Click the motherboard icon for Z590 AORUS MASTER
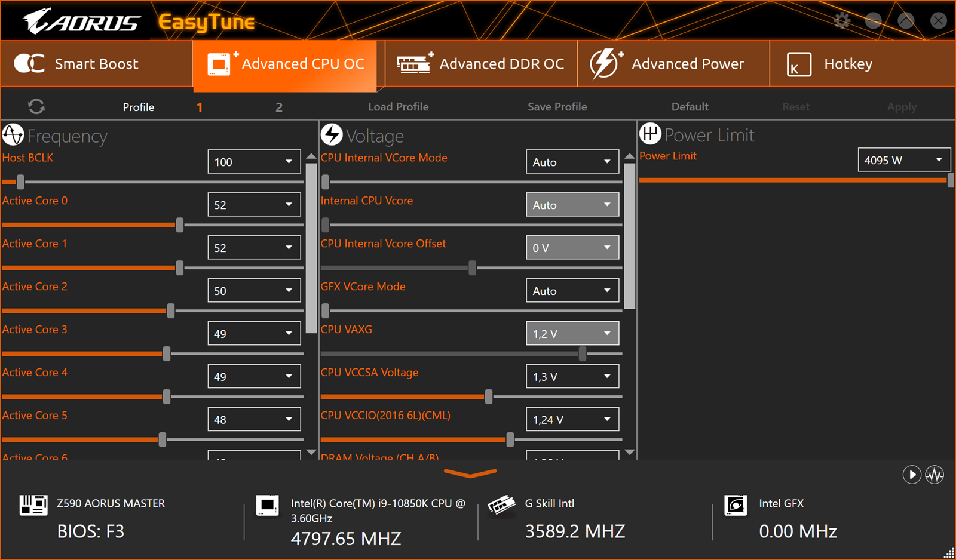The height and width of the screenshot is (560, 956). [x=33, y=505]
